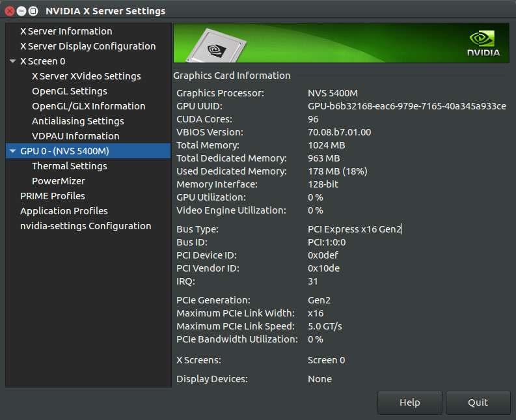The image size is (516, 420).
Task: Click the GPU Utilization label
Action: (x=211, y=198)
